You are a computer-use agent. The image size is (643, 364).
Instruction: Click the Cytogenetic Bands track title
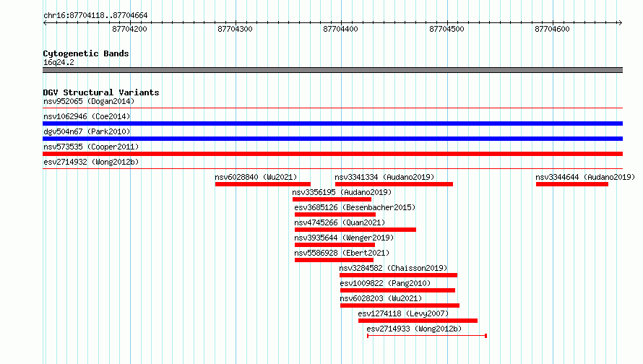tap(86, 53)
